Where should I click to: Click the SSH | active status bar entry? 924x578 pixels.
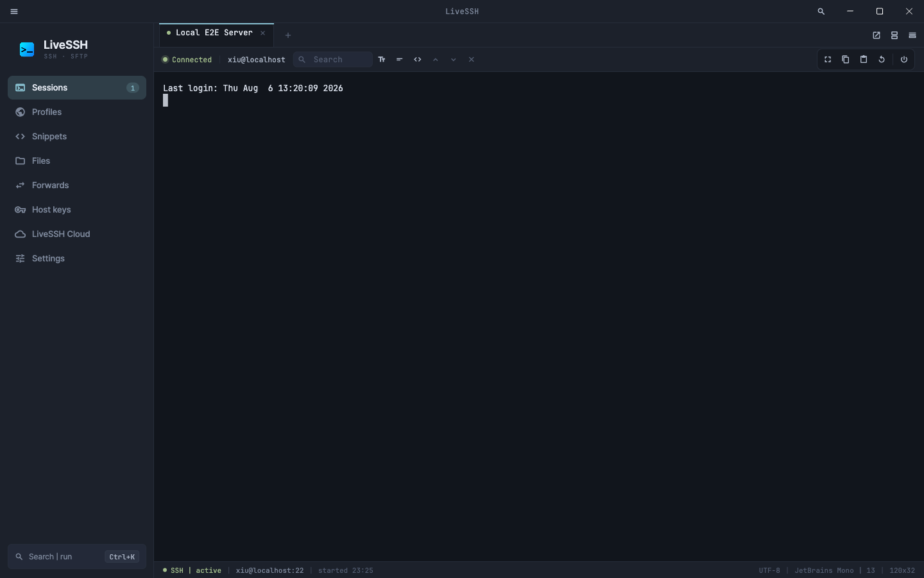[x=192, y=570]
